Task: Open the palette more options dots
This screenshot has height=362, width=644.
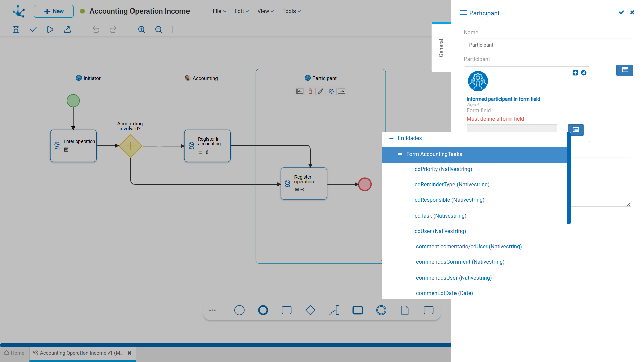Action: tap(212, 310)
